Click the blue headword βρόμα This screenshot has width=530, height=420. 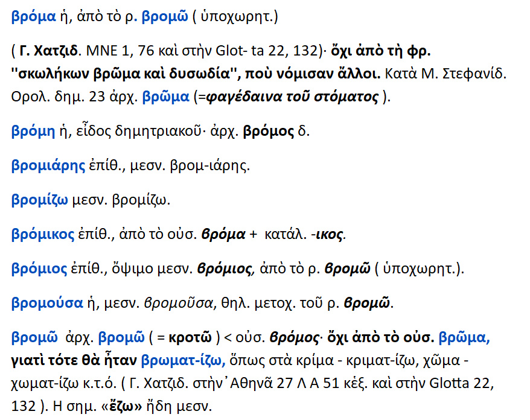point(33,17)
